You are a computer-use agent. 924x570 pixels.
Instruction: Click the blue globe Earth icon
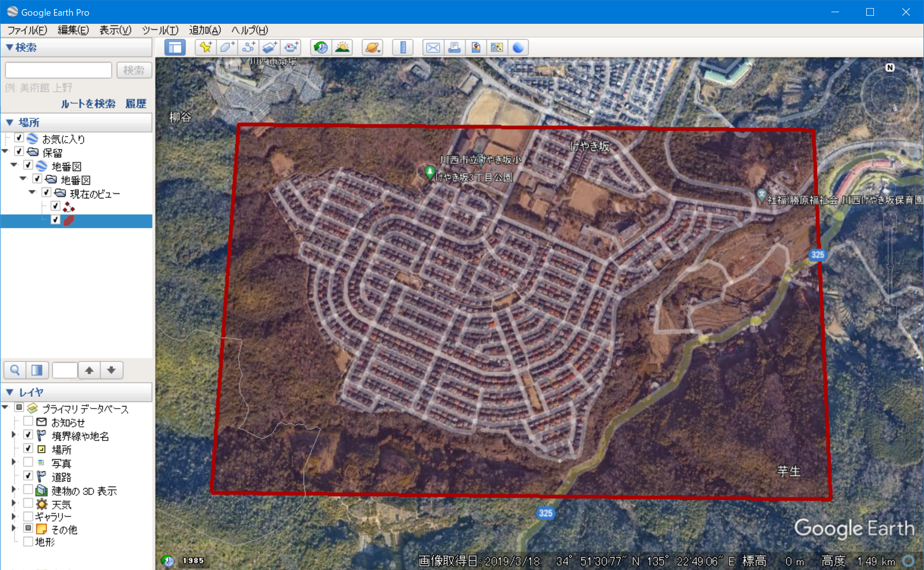(518, 48)
